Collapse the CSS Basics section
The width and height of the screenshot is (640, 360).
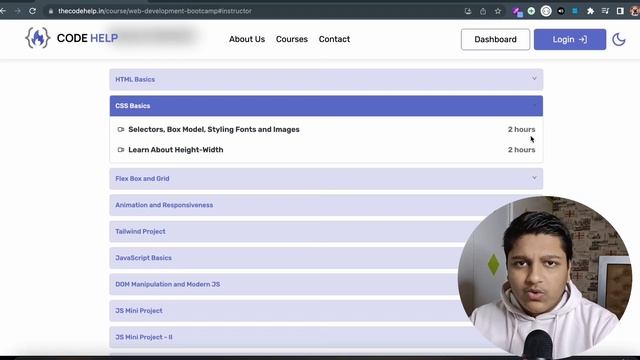326,106
